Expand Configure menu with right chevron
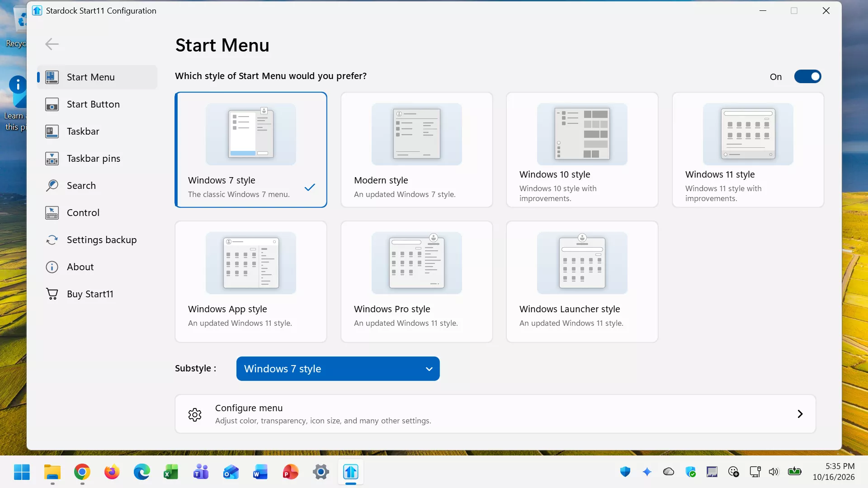 click(x=800, y=414)
